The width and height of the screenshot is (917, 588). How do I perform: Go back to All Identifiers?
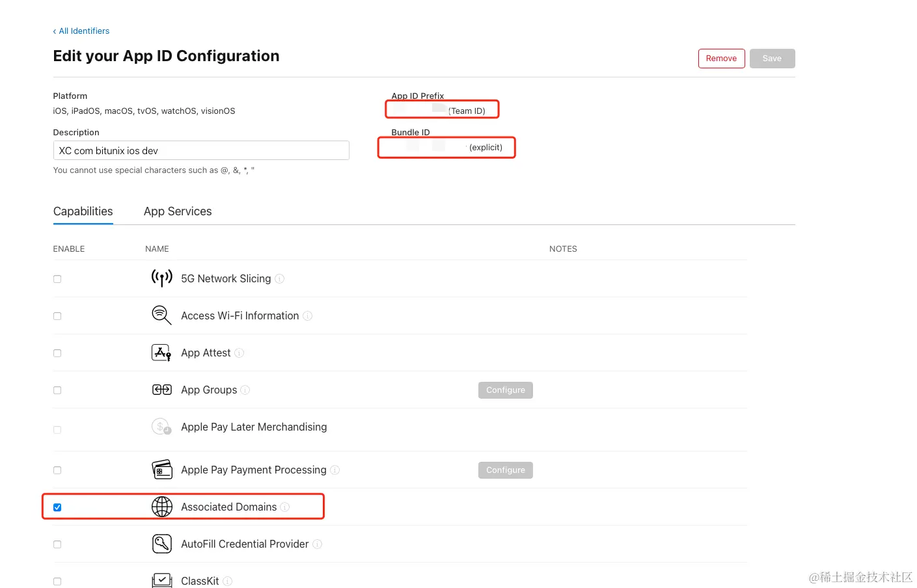pyautogui.click(x=81, y=31)
